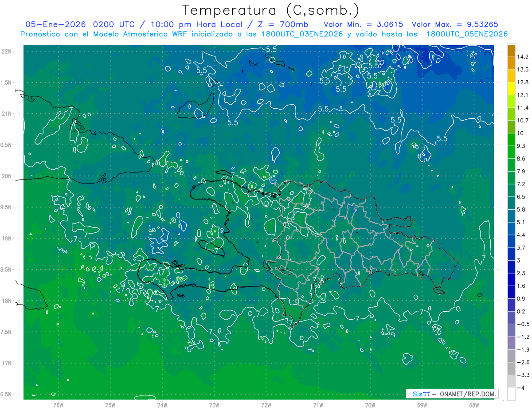Click the 12.8 value on the color scale
The height and width of the screenshot is (411, 532).
(x=523, y=82)
